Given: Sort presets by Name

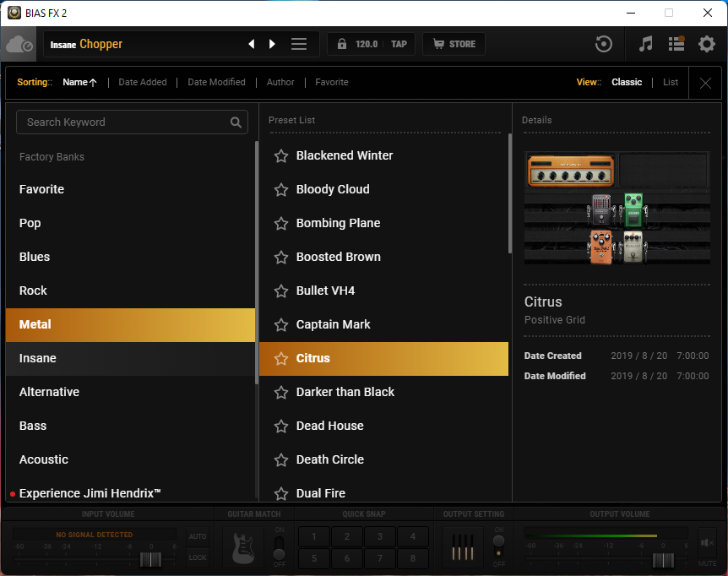Looking at the screenshot, I should 79,83.
